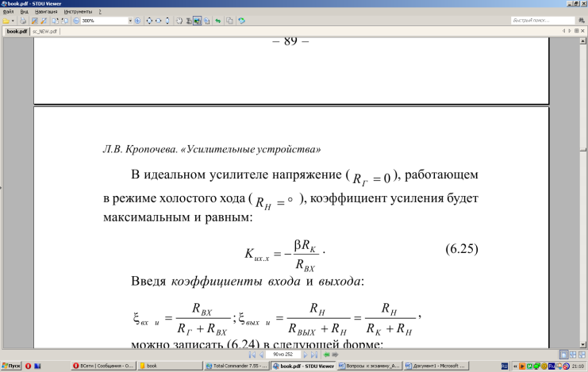
Task: Fit page to height
Action: pos(167,21)
